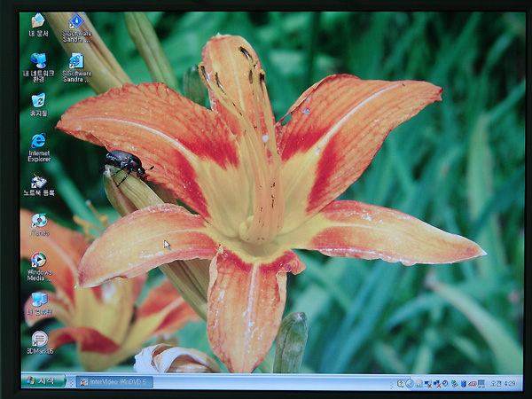This screenshot has width=532, height=399.
Task: Launch the 3DMark05 benchmark shortcut
Action: pyautogui.click(x=40, y=343)
